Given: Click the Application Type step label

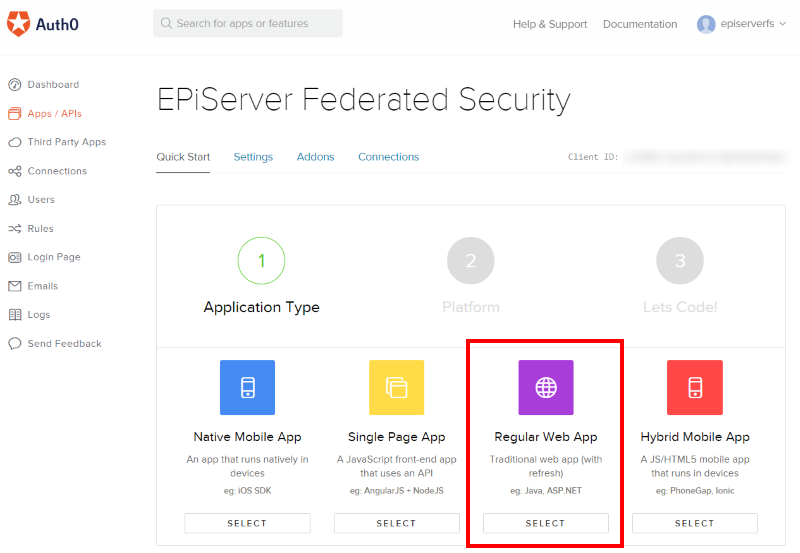Looking at the screenshot, I should (x=261, y=307).
